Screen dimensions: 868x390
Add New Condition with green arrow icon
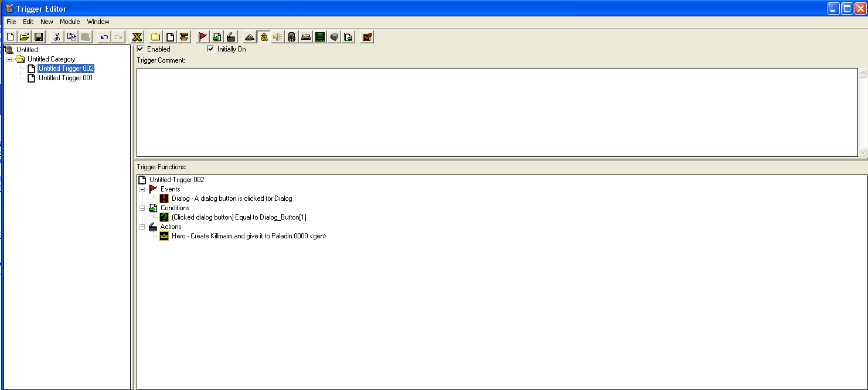pyautogui.click(x=217, y=37)
